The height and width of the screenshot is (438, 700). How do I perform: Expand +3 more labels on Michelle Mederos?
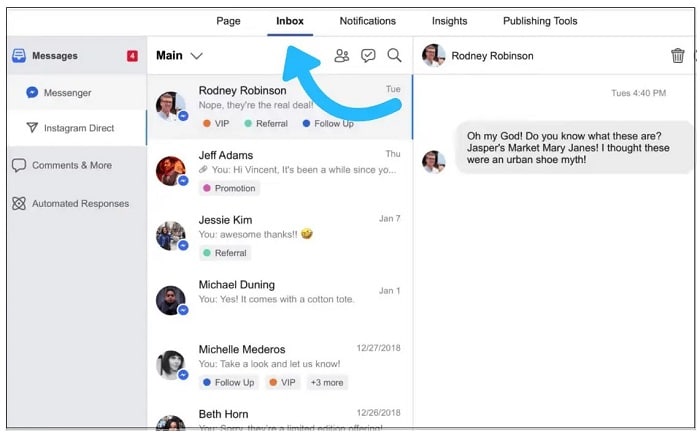click(x=327, y=383)
